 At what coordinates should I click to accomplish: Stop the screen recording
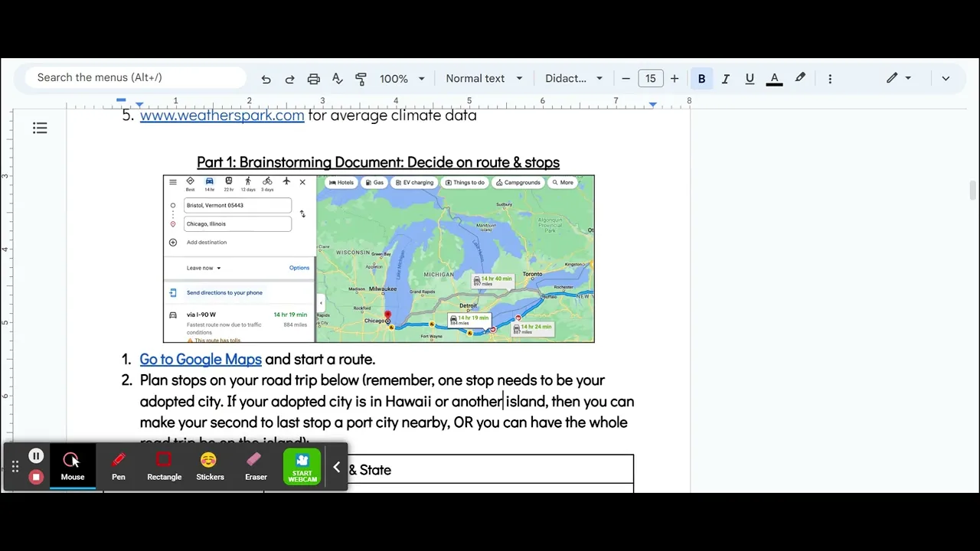36,477
